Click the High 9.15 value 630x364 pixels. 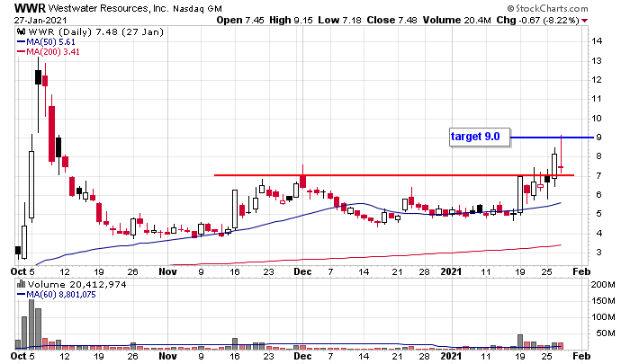click(291, 20)
